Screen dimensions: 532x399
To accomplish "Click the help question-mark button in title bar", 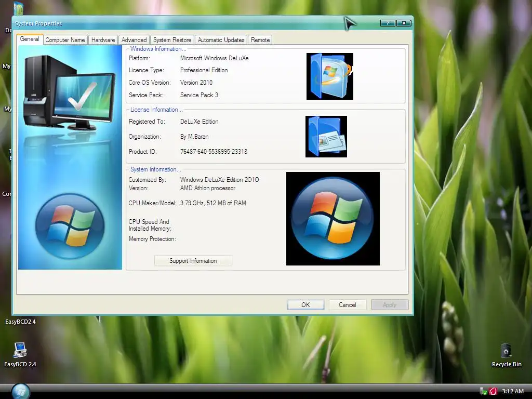I will [x=388, y=23].
